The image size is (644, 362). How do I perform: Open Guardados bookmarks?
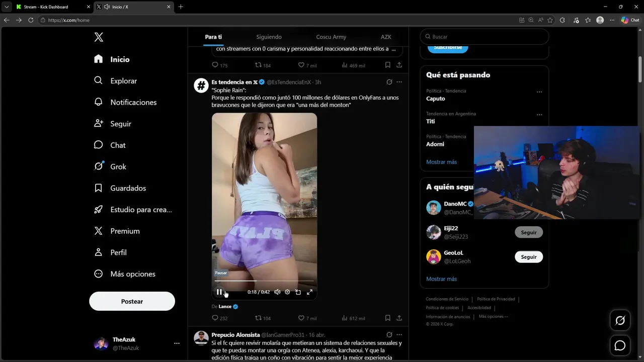tap(121, 188)
